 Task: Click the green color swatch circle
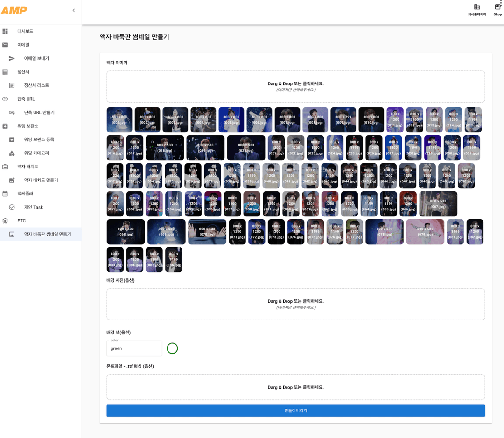pos(172,348)
